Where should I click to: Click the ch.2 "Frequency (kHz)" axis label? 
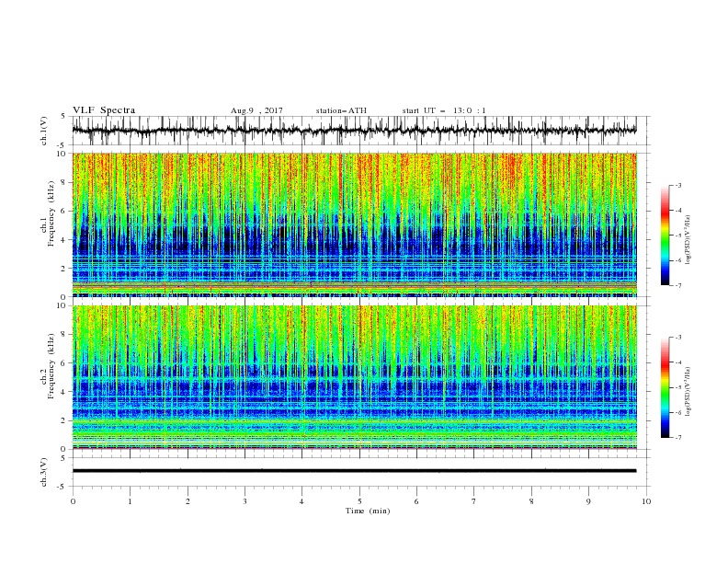pos(51,366)
